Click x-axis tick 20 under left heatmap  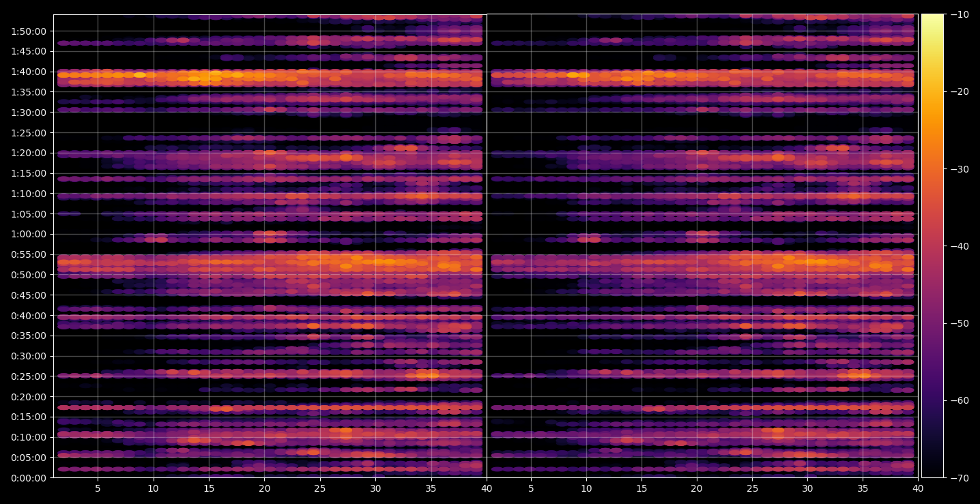(x=264, y=489)
